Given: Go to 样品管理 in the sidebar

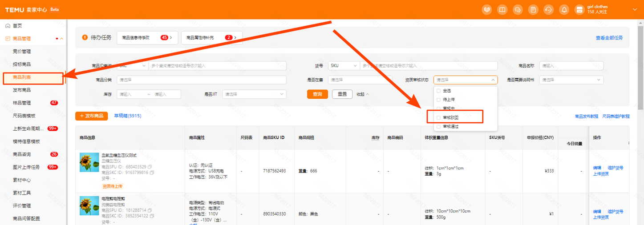Looking at the screenshot, I should point(22,103).
